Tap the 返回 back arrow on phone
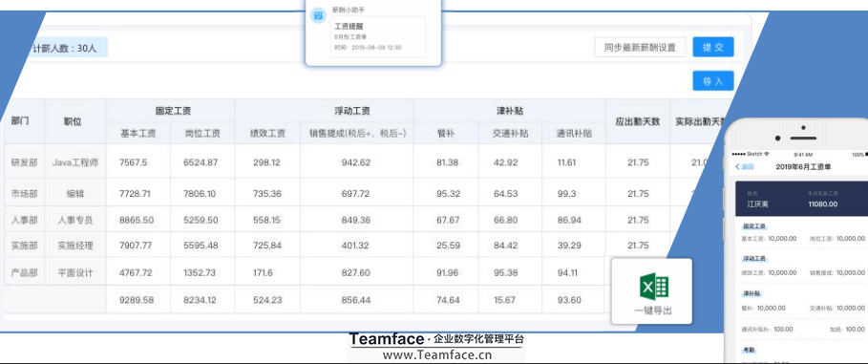Screen dimensions: 868x364 click(x=737, y=166)
